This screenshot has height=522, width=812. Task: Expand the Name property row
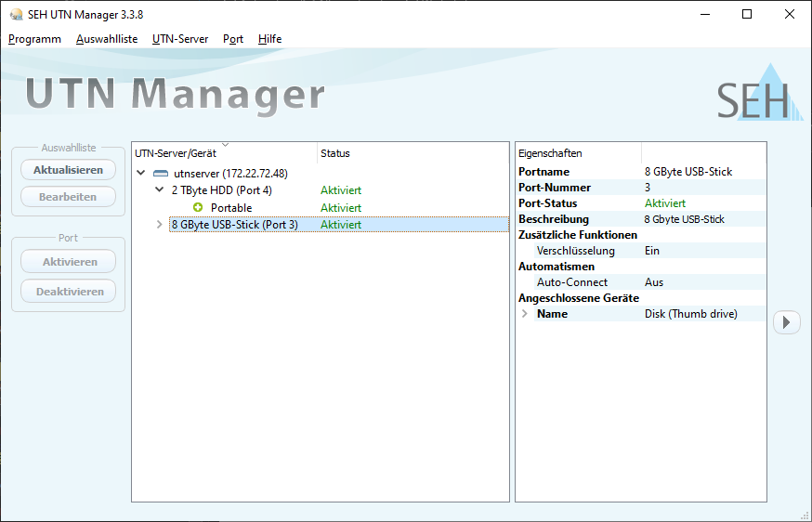[525, 314]
